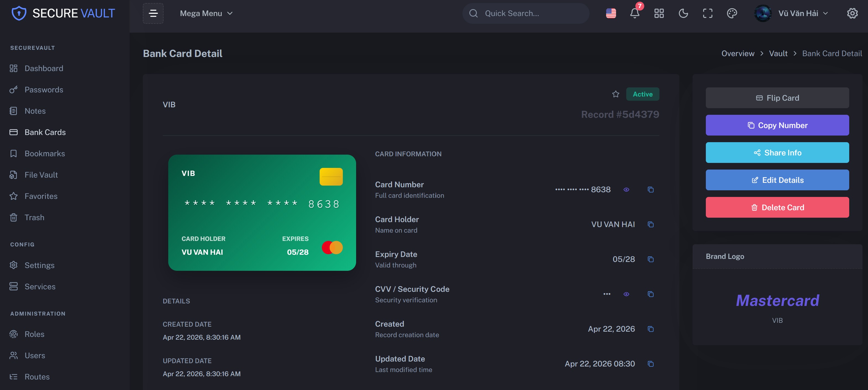Follow the Vault breadcrumb link
Screen dimensions: 868x390
coord(778,53)
